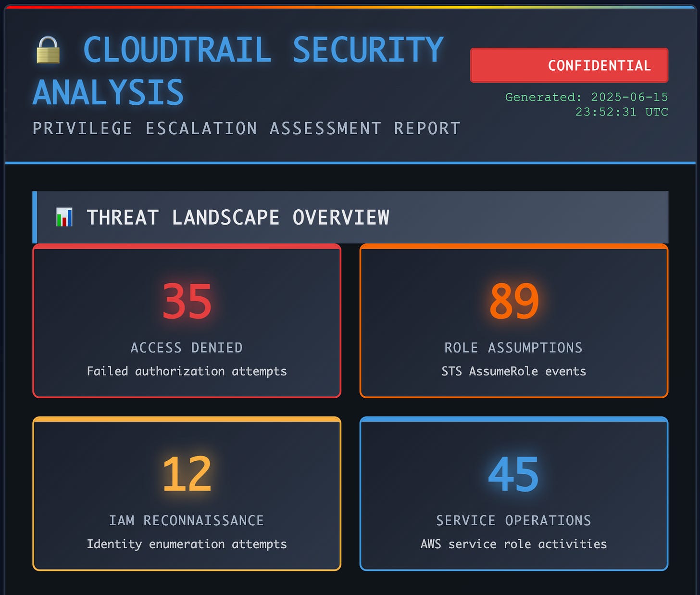Click the blue 45 count value
Image resolution: width=700 pixels, height=595 pixels.
[x=513, y=475]
